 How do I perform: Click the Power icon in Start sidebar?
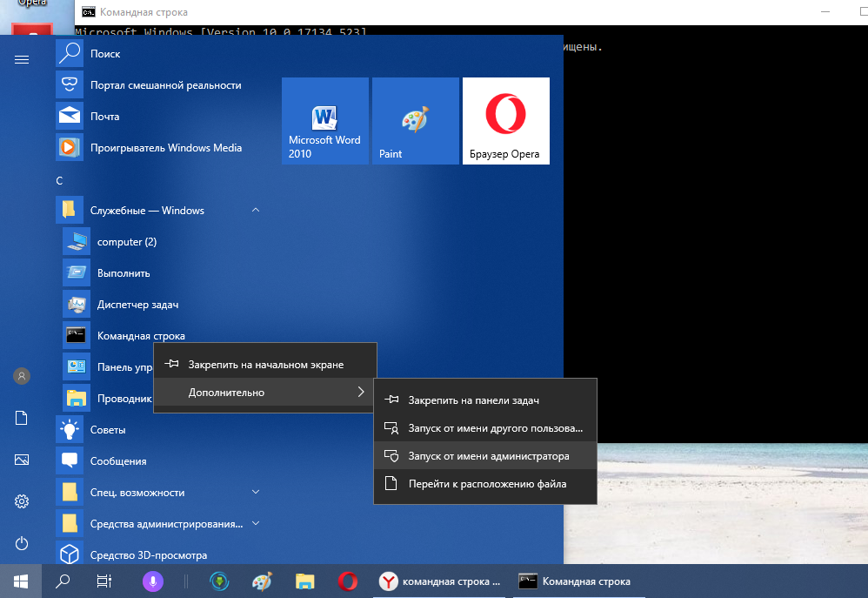[x=22, y=543]
